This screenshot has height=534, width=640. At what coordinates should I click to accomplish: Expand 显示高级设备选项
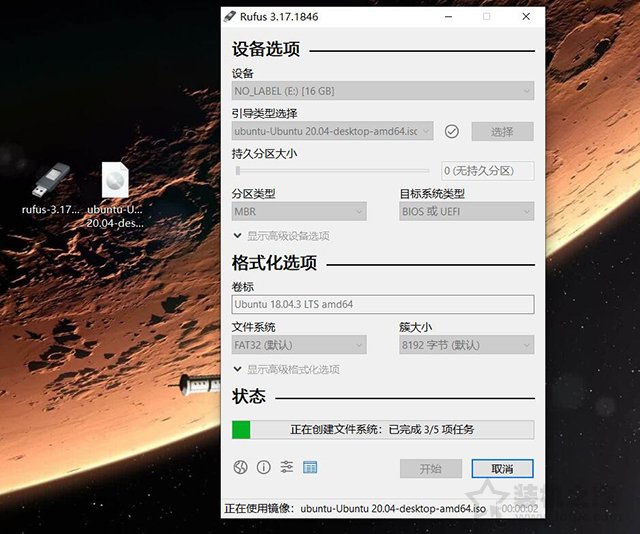(282, 236)
